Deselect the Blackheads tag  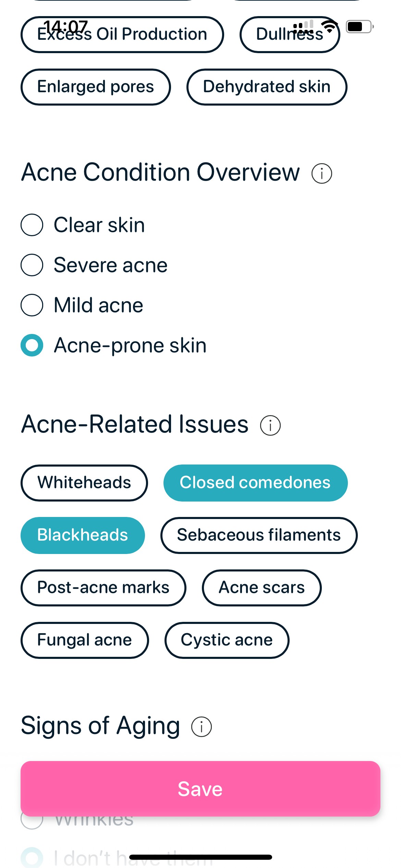point(82,535)
